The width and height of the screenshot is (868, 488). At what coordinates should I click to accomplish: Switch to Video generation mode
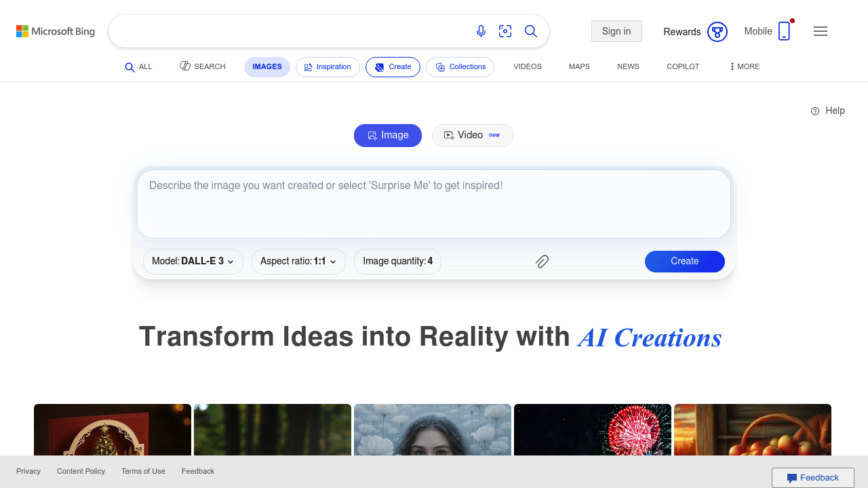tap(473, 136)
